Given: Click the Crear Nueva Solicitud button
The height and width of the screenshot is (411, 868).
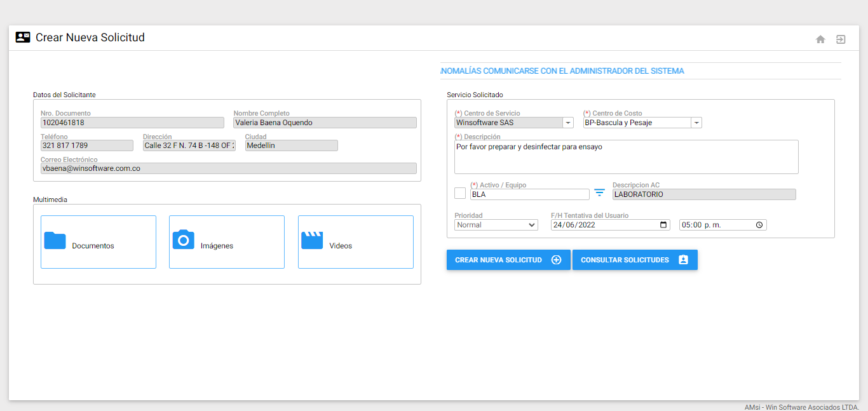Looking at the screenshot, I should click(508, 260).
